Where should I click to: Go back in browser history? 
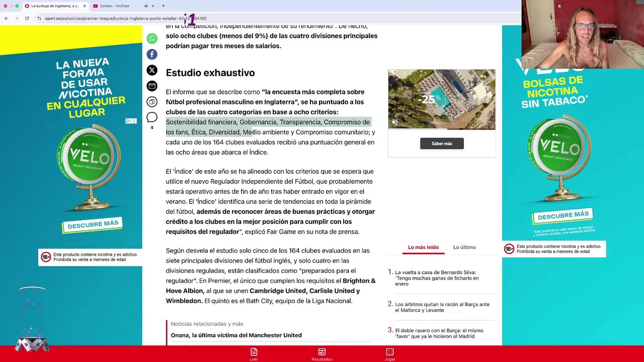[x=6, y=19]
